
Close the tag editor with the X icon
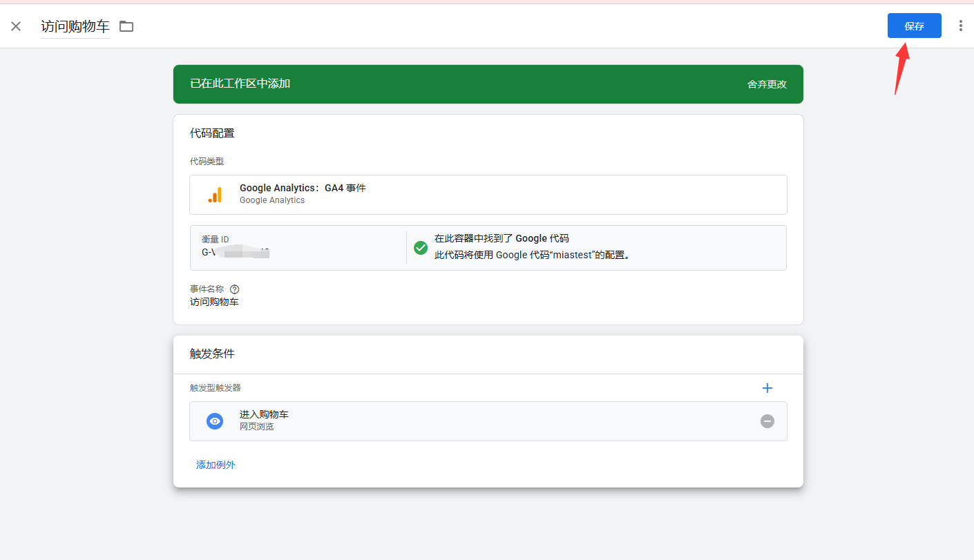pos(16,26)
